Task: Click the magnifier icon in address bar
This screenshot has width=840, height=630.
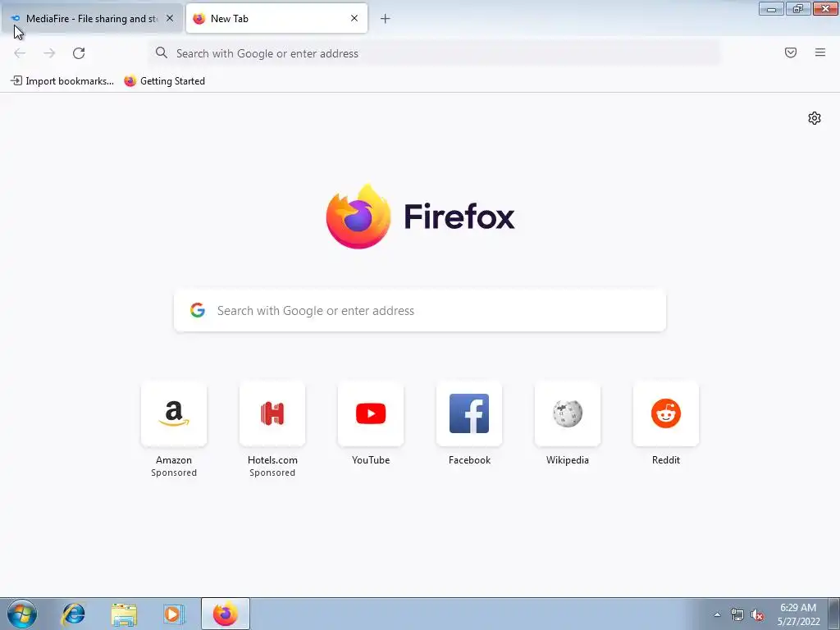Action: point(162,52)
